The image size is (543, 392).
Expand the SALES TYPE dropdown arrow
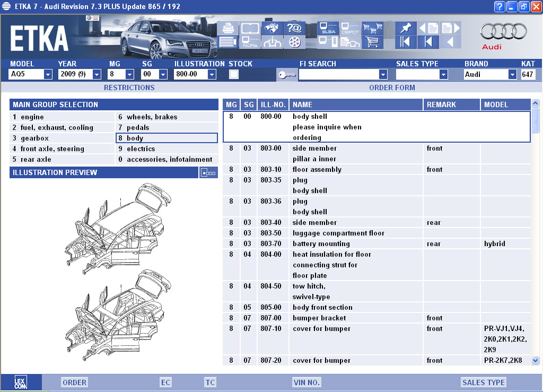point(443,74)
